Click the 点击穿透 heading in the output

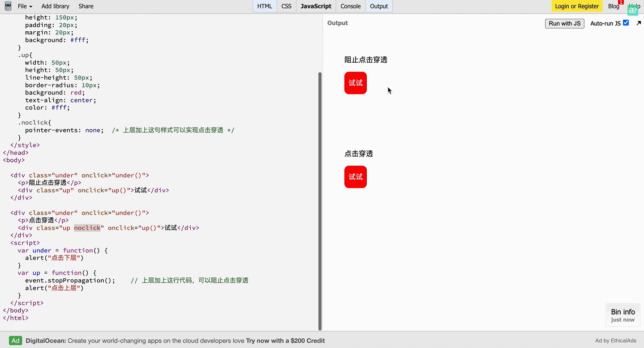coord(359,154)
